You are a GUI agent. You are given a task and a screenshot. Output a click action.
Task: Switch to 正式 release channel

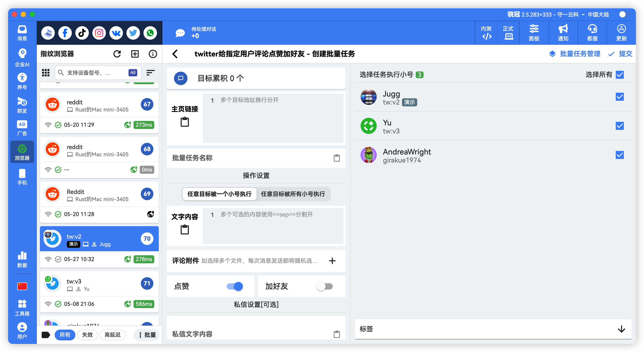click(508, 33)
